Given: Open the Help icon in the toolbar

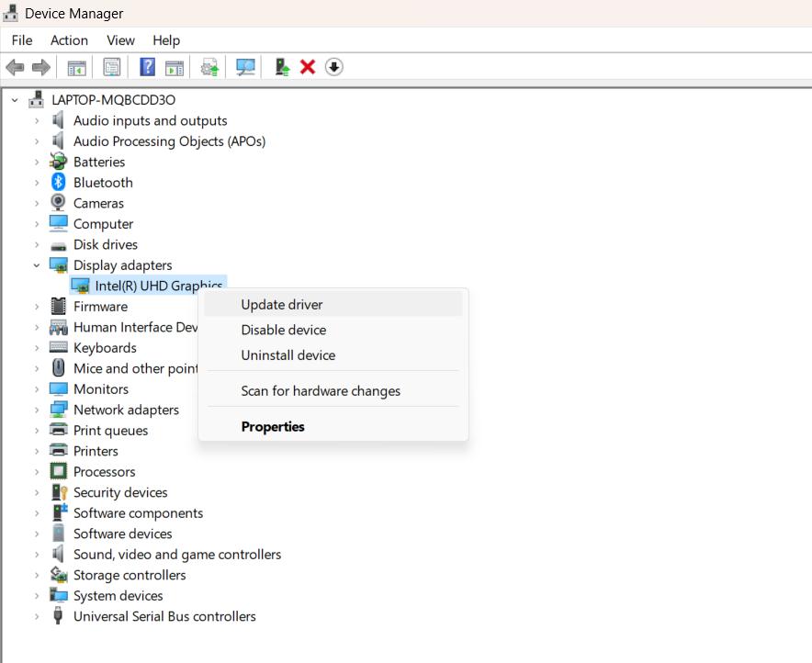Looking at the screenshot, I should (146, 66).
